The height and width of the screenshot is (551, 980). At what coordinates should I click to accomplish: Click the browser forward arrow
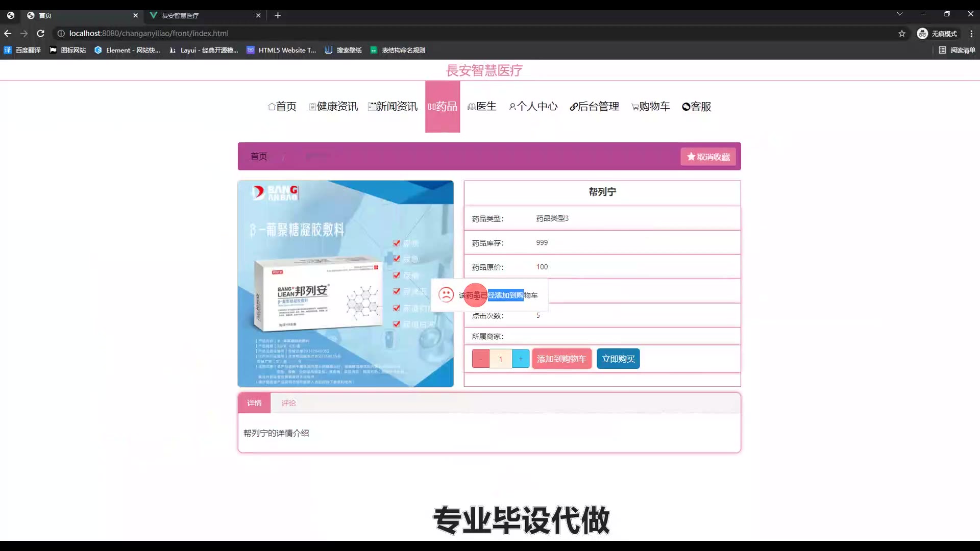24,33
